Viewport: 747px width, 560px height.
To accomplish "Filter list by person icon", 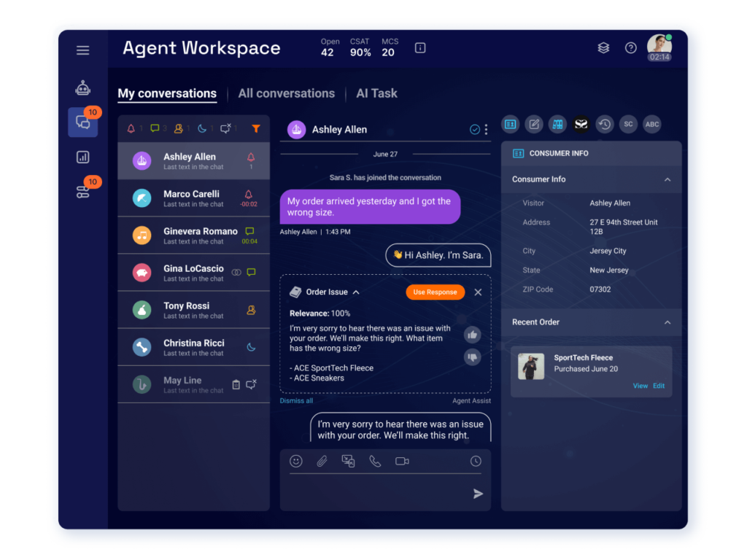I will click(179, 128).
